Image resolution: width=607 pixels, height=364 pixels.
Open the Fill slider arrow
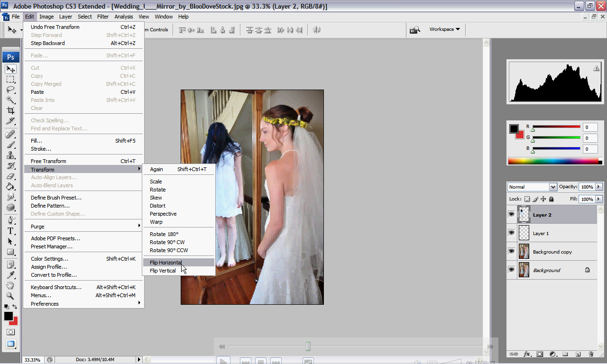click(x=599, y=199)
